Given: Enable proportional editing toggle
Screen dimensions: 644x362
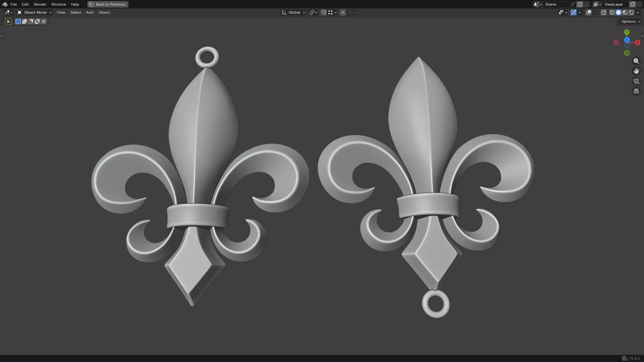Looking at the screenshot, I should point(342,12).
